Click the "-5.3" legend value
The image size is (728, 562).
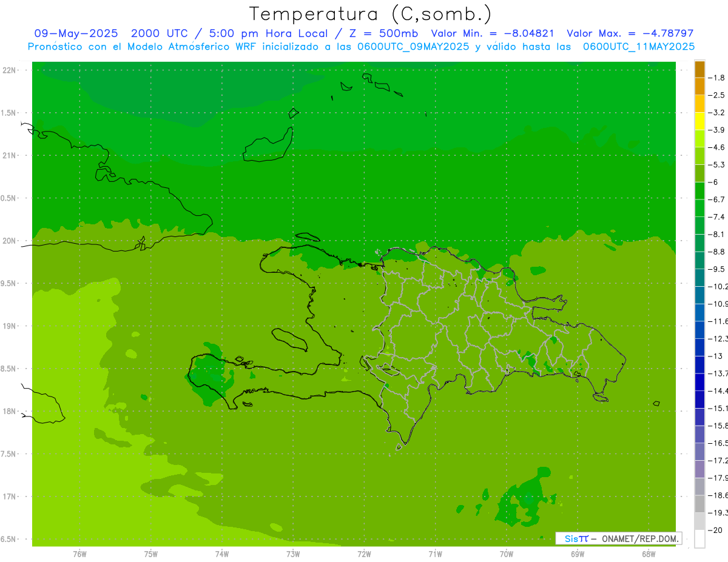(716, 164)
